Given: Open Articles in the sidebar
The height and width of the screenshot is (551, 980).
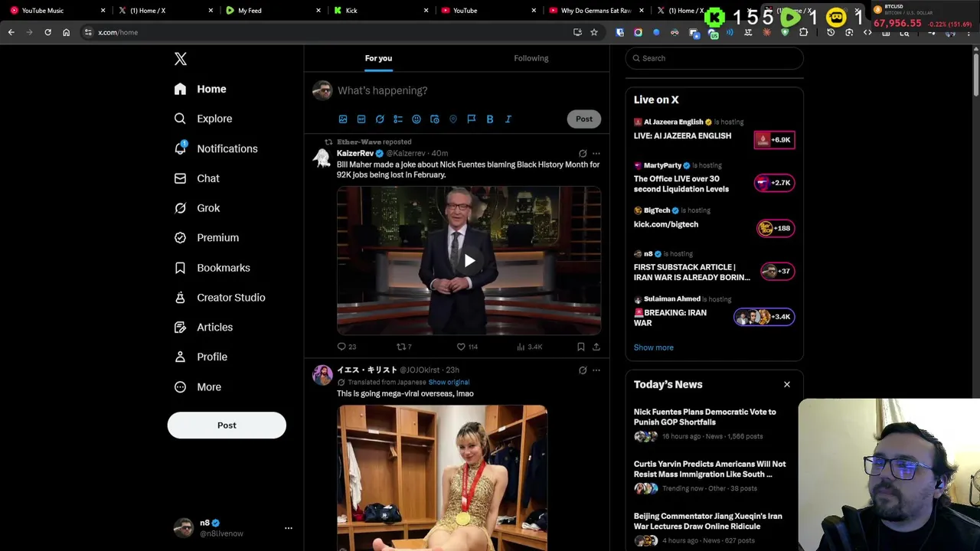Looking at the screenshot, I should click(203, 328).
